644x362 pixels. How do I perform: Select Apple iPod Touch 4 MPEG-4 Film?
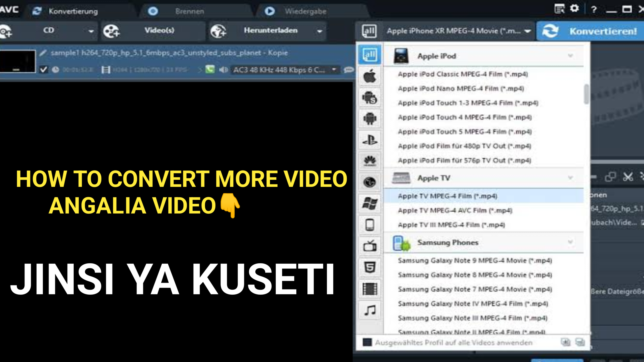coord(484,117)
